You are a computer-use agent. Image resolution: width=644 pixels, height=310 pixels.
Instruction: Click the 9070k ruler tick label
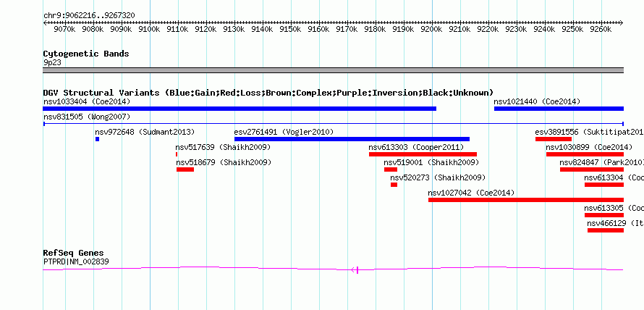(x=64, y=30)
